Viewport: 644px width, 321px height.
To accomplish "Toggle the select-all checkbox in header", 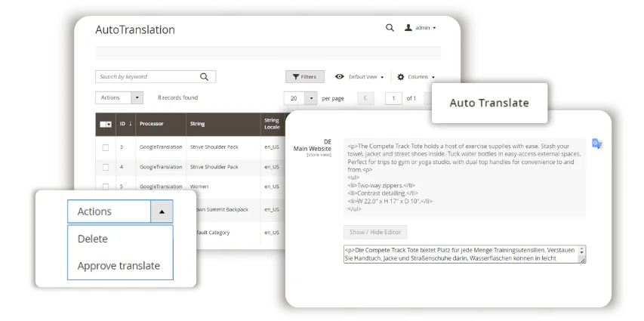I will 106,124.
